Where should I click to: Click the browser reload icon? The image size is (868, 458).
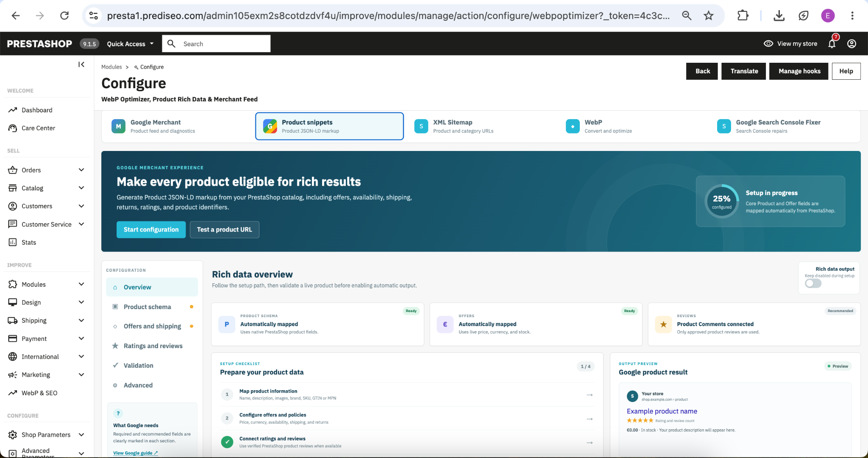pos(64,16)
